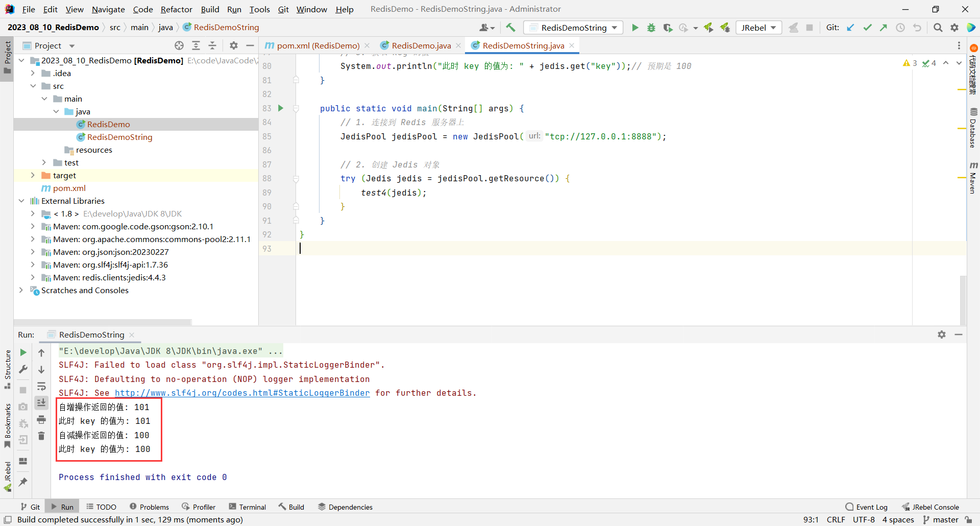Click the run gutter arrow at line 83

click(x=281, y=108)
